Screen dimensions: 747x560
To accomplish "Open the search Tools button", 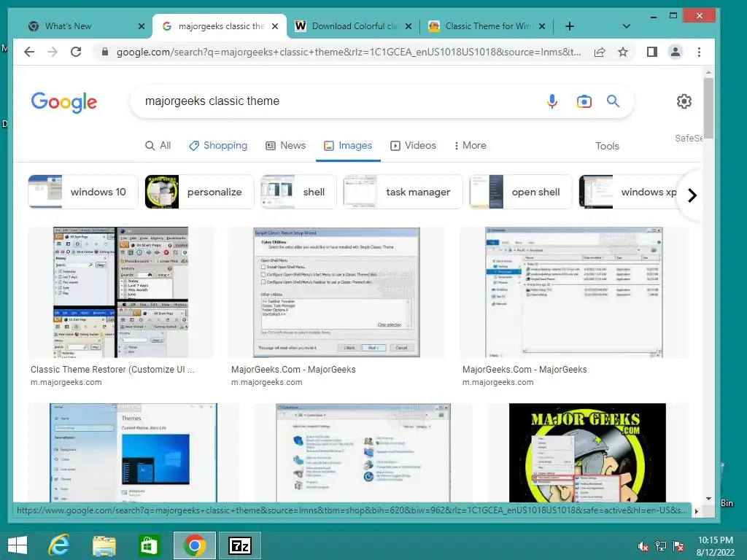I will tap(607, 146).
